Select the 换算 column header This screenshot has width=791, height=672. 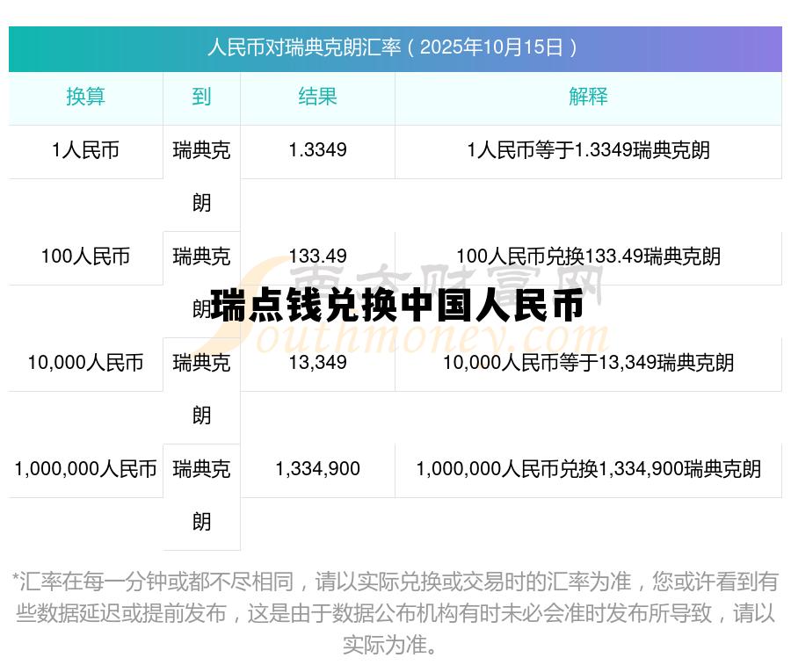(x=84, y=98)
